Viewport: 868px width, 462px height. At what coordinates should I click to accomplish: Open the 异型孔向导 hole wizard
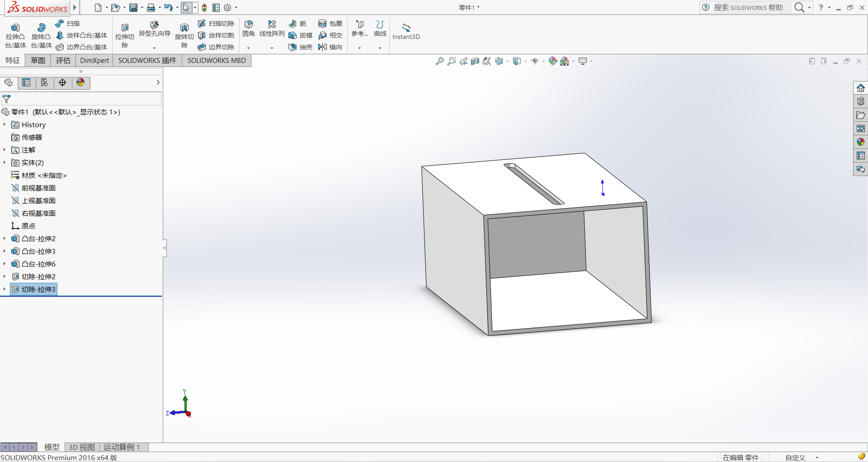pos(154,29)
